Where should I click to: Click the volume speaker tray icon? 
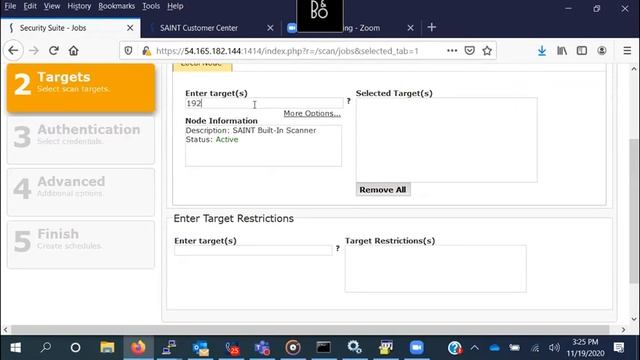tap(554, 348)
